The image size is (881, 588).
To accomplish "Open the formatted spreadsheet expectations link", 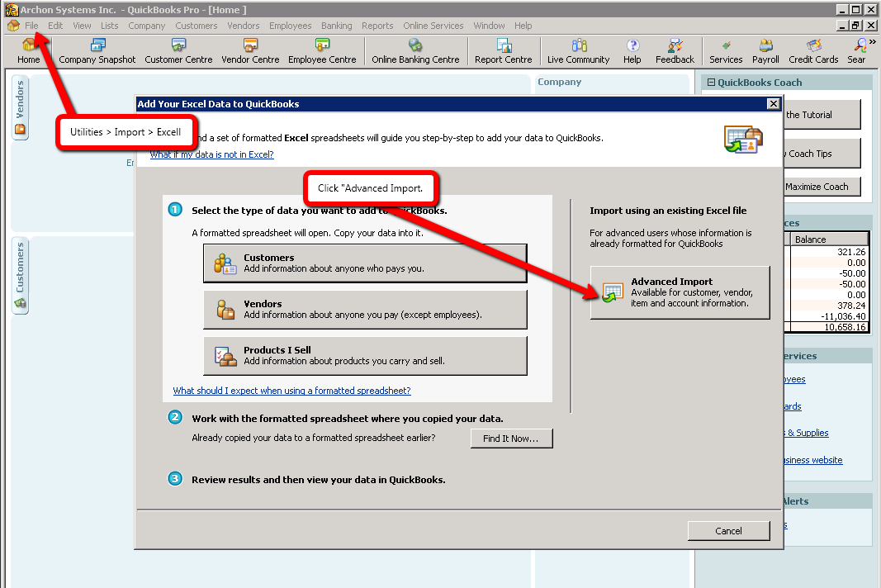I will point(291,391).
